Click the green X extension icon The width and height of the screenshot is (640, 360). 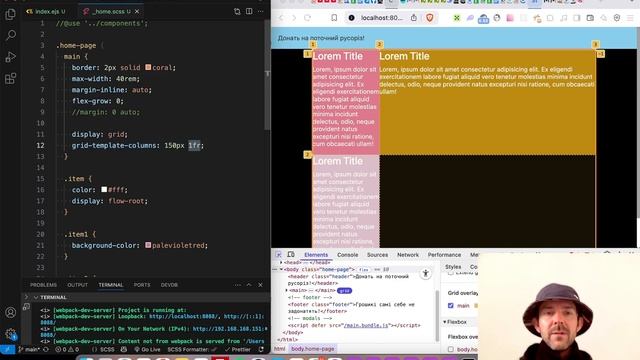tap(457, 18)
